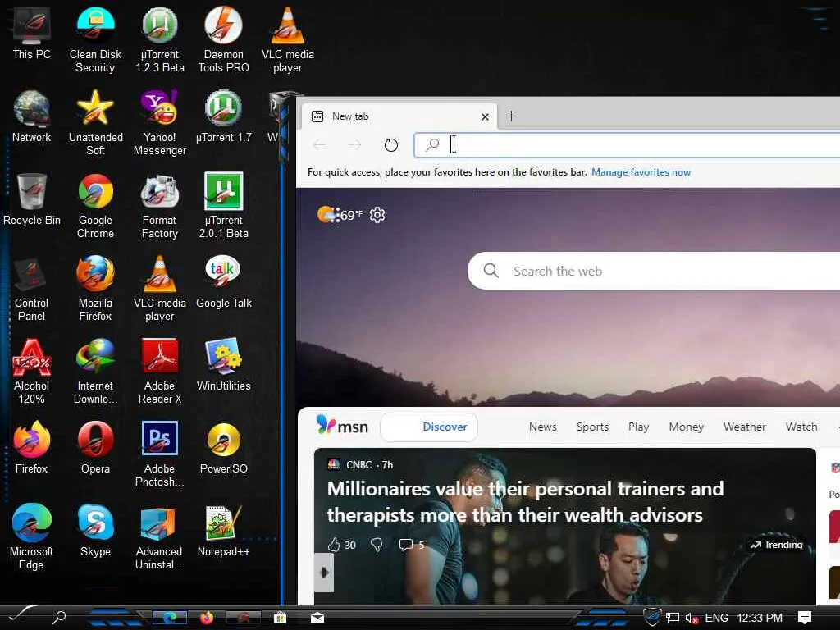
Task: Open the Play feed tab
Action: 638,427
